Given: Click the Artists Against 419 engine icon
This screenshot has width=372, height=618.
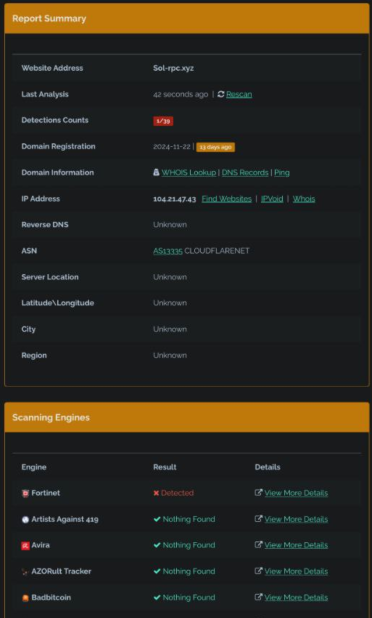Looking at the screenshot, I should pos(25,519).
